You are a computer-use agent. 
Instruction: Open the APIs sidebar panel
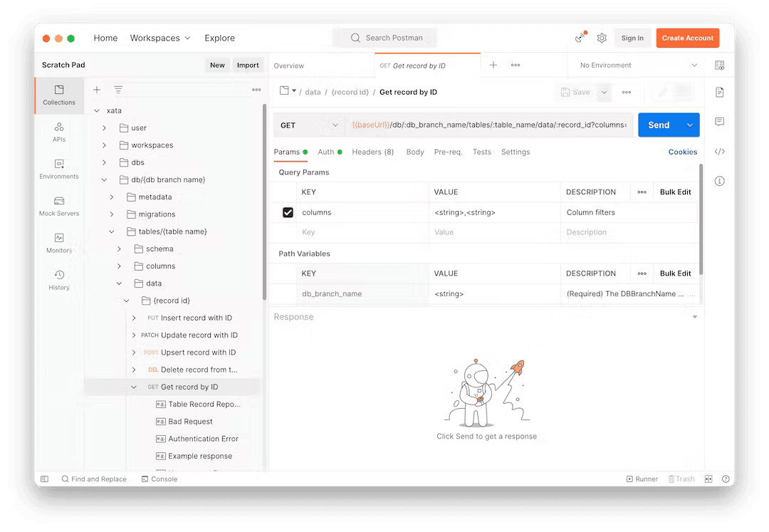pos(59,132)
